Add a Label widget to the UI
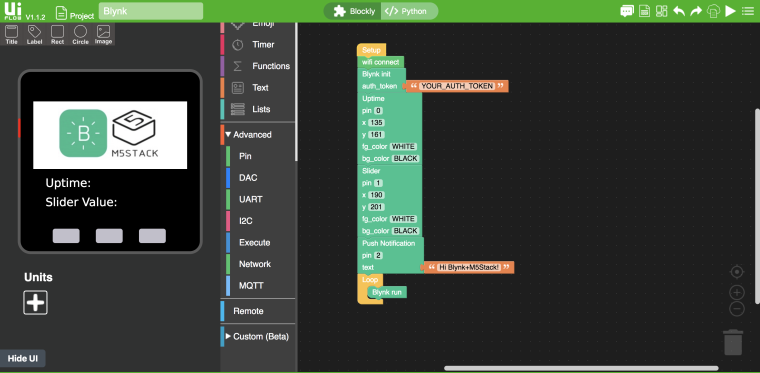The width and height of the screenshot is (760, 373). pos(34,35)
